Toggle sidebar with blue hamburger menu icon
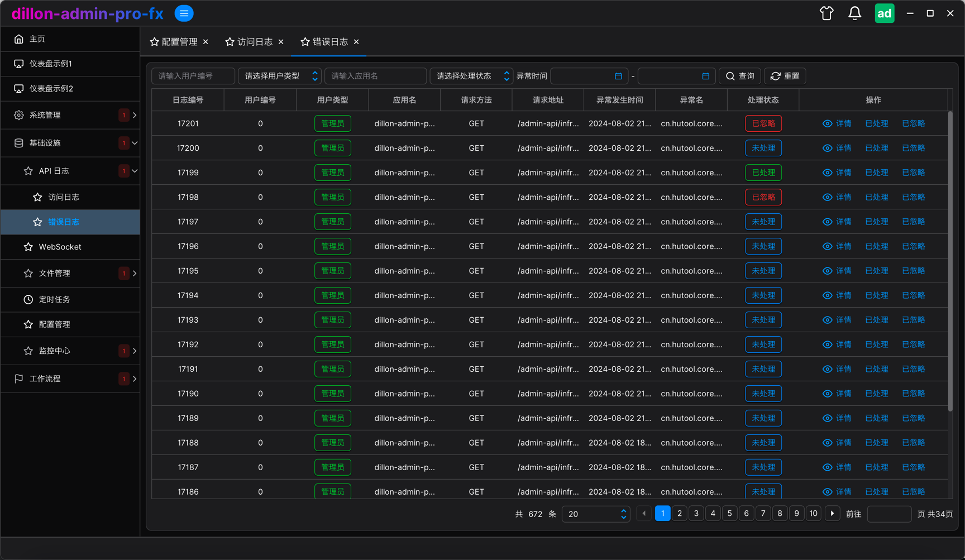The image size is (965, 560). pyautogui.click(x=184, y=13)
